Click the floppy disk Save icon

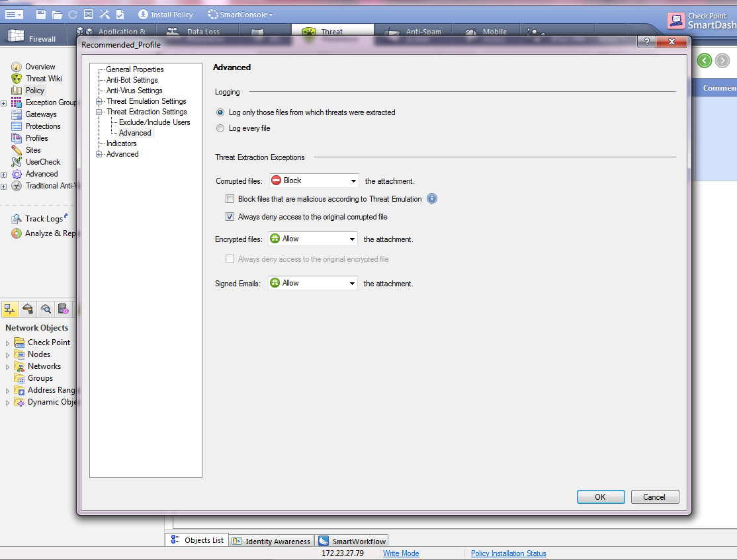tap(41, 15)
